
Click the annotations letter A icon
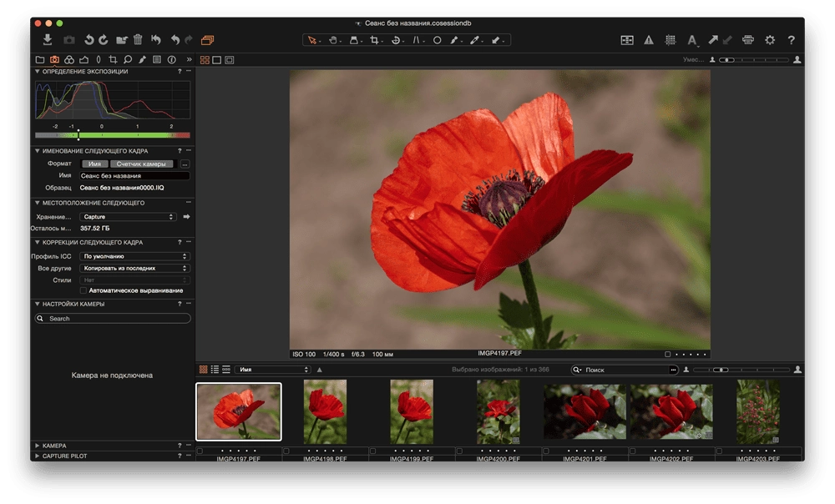click(691, 40)
